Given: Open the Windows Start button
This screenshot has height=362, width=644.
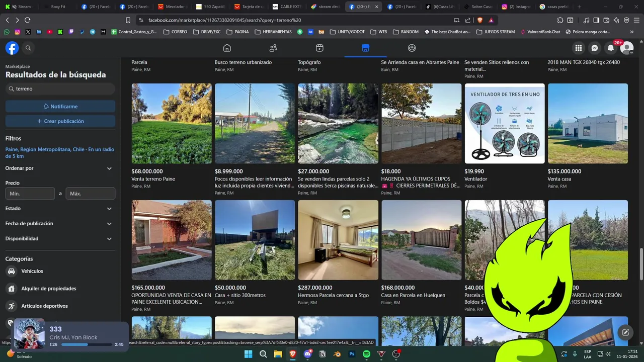Looking at the screenshot, I should 248,354.
